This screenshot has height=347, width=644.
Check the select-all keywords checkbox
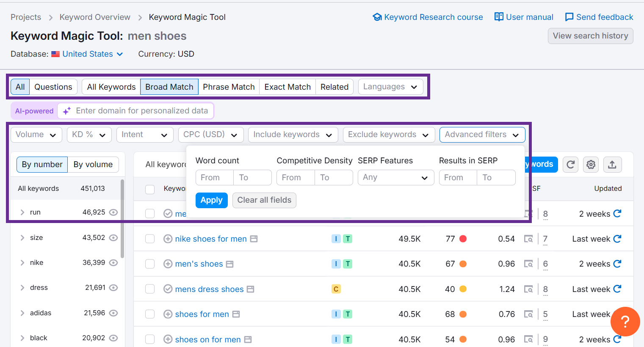tap(150, 189)
